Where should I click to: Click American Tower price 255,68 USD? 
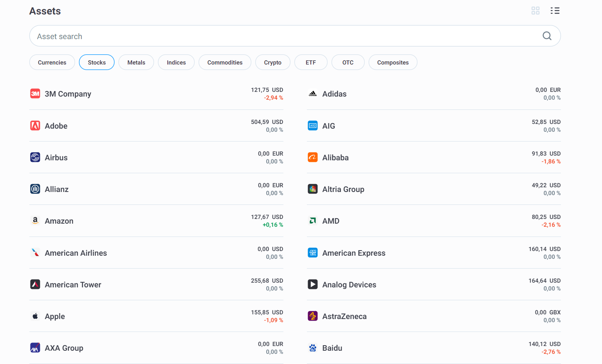pyautogui.click(x=267, y=281)
